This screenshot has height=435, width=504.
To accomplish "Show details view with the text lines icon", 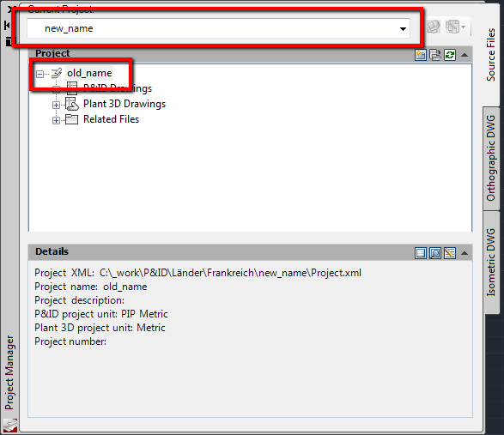I will tap(421, 253).
